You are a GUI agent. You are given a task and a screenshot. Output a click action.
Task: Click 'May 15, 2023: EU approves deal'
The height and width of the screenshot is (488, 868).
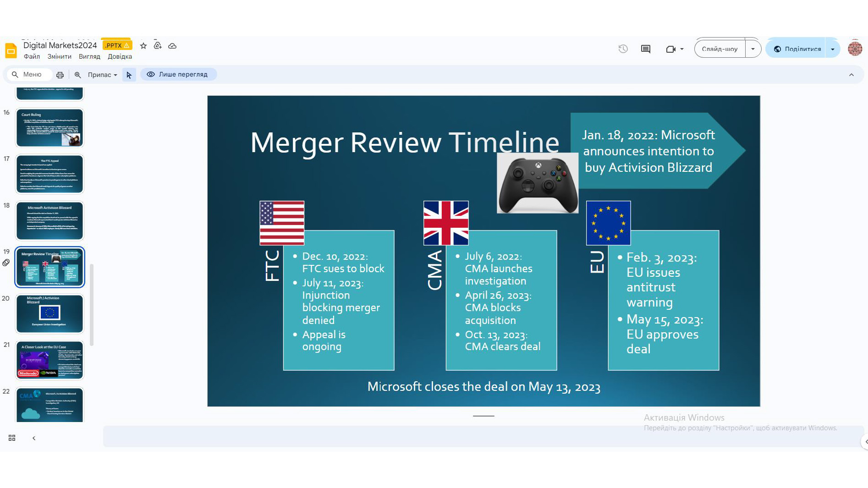pos(665,334)
